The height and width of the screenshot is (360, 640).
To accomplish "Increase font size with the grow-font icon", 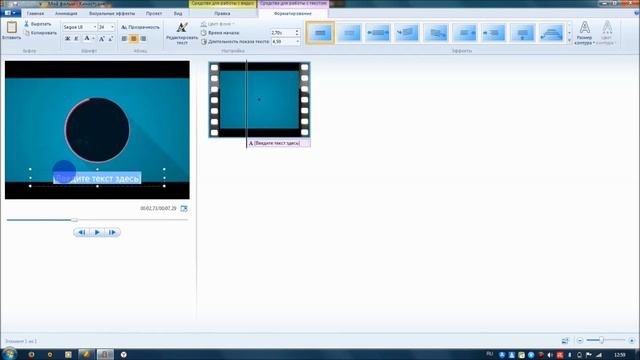I will click(102, 38).
